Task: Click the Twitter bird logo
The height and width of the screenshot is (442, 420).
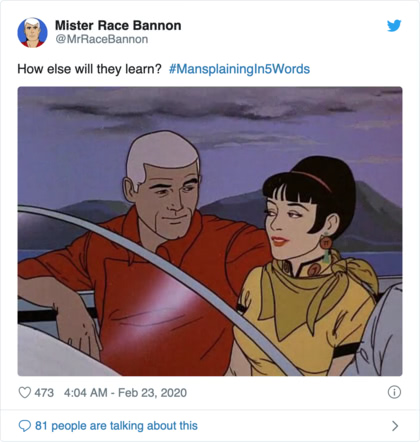Action: tap(394, 26)
